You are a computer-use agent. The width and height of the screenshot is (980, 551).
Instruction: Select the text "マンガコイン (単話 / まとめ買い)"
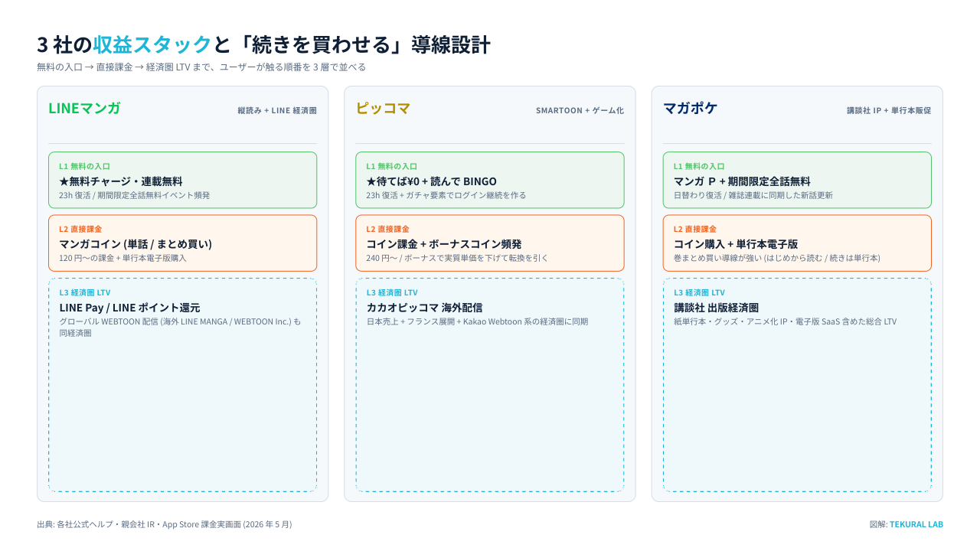coord(136,244)
